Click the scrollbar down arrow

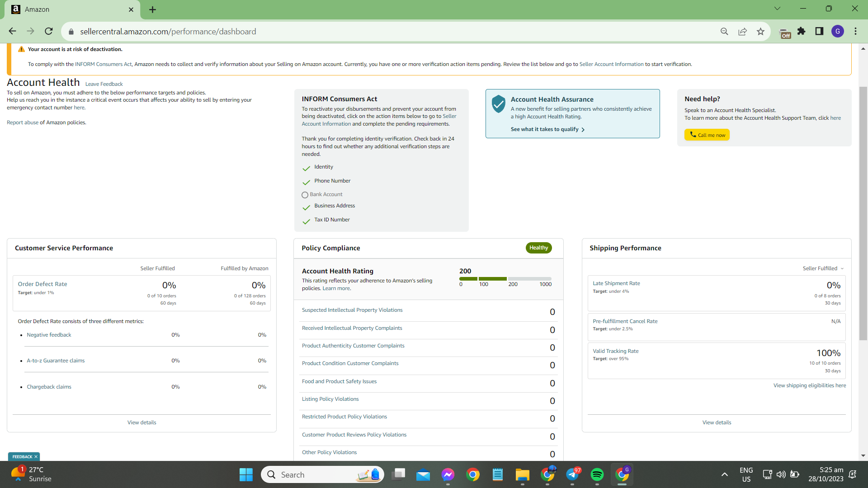(863, 455)
